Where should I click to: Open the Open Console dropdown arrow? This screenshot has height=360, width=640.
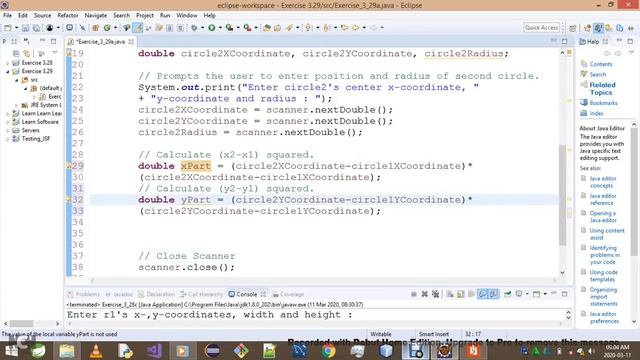point(545,294)
